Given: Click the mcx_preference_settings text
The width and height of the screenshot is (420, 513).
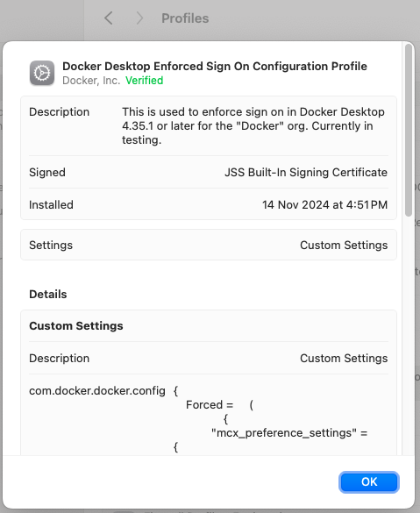Looking at the screenshot, I should (283, 433).
